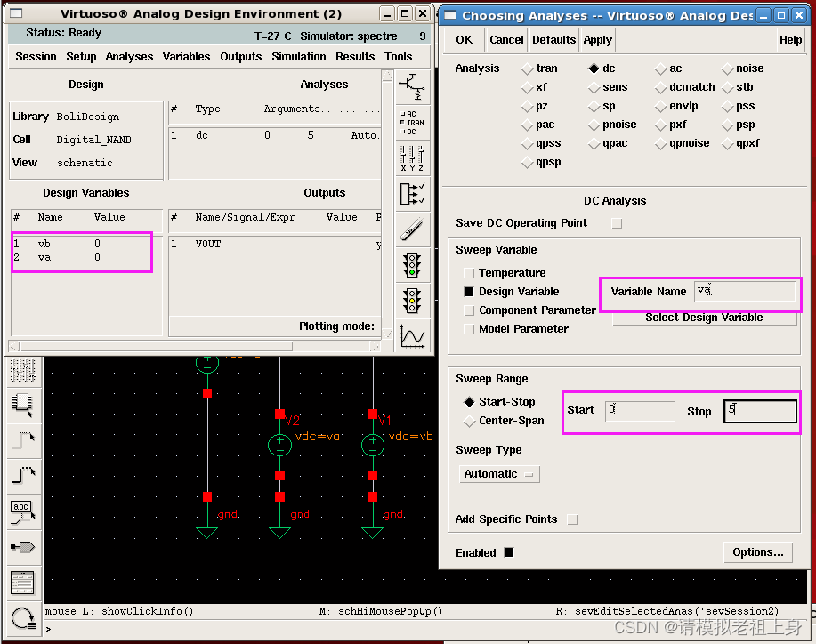Click the Variable Name input field
This screenshot has width=816, height=644.
745,291
